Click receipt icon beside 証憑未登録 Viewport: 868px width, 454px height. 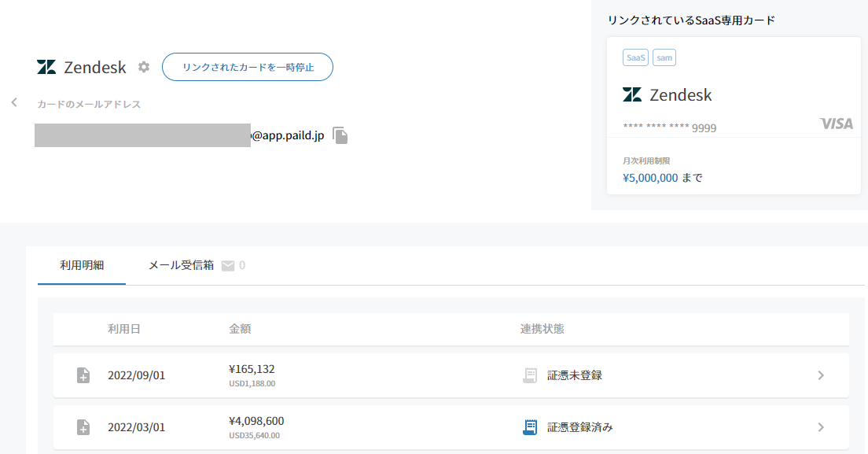pos(530,375)
